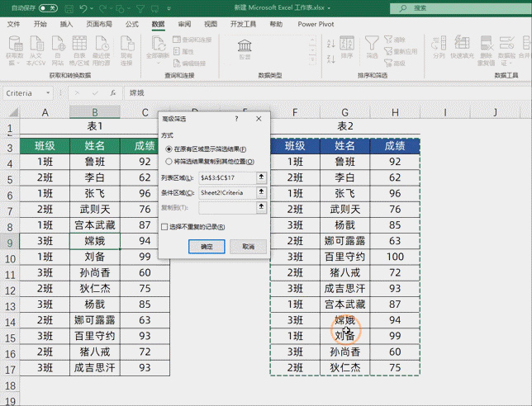The height and width of the screenshot is (406, 532).
Task: Click the Criteria range field Sheet2!Criteria
Action: coord(227,192)
